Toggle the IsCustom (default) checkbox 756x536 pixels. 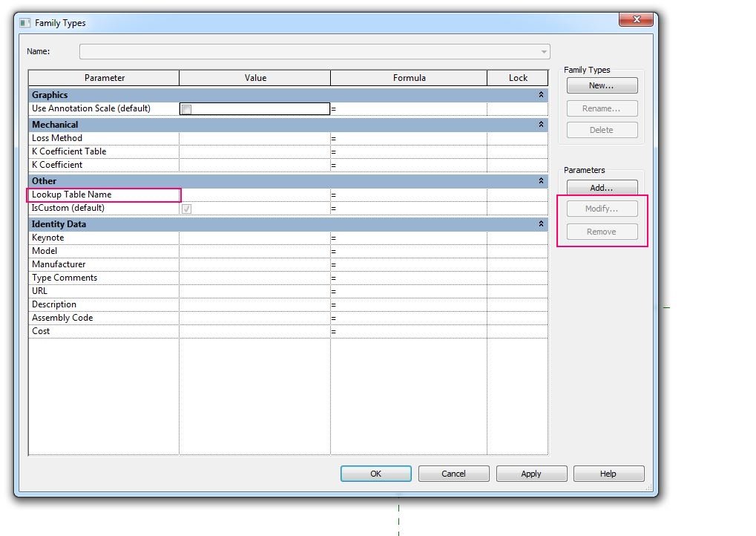185,209
